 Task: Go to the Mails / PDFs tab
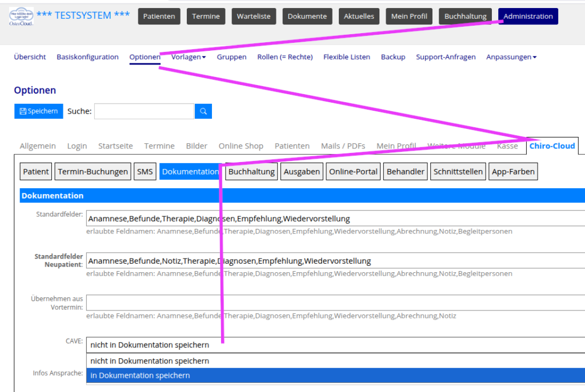tap(343, 146)
